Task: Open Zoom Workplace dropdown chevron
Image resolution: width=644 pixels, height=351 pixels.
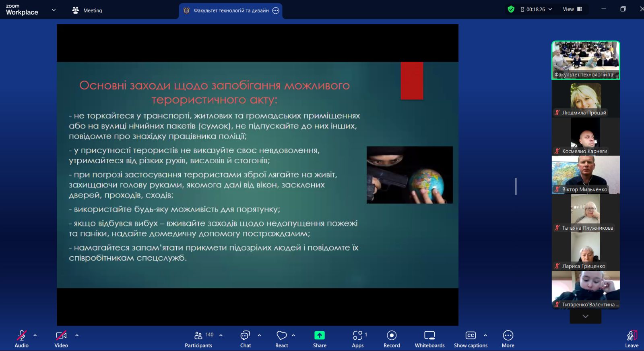Action: point(54,10)
